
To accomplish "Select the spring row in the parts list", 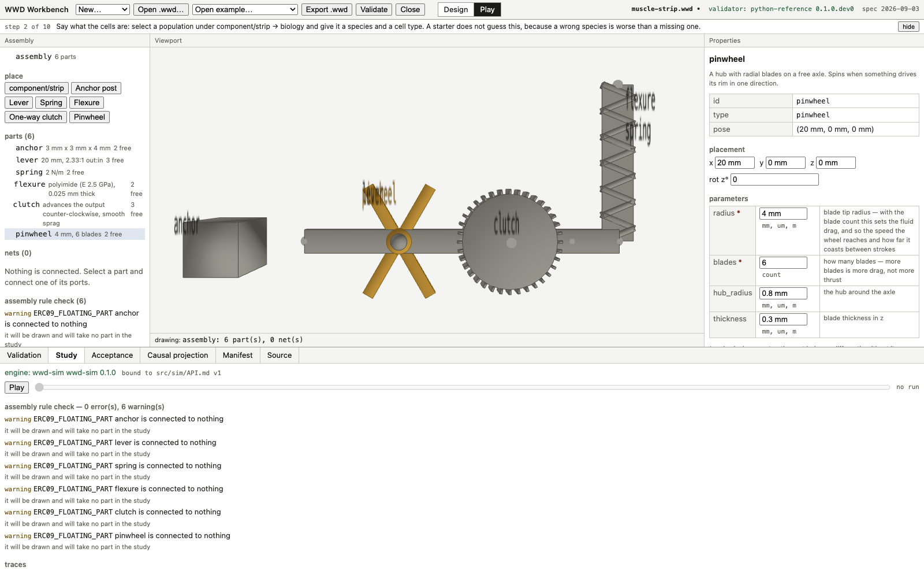I will click(74, 172).
